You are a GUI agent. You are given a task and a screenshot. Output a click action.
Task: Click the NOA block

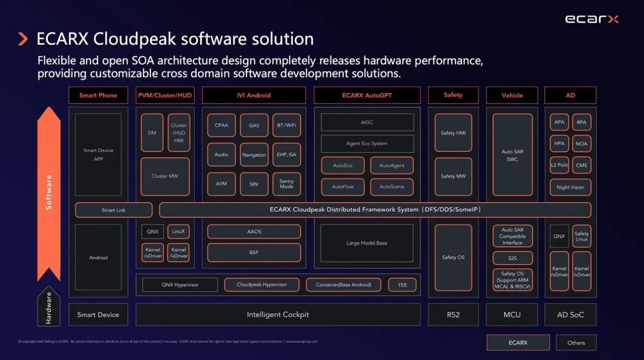tap(581, 144)
